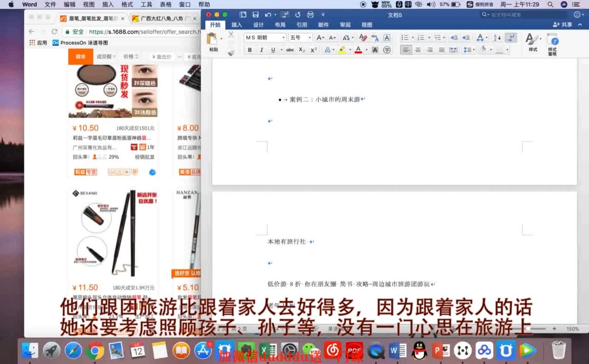Click the Print icon in the title bar

point(311,14)
